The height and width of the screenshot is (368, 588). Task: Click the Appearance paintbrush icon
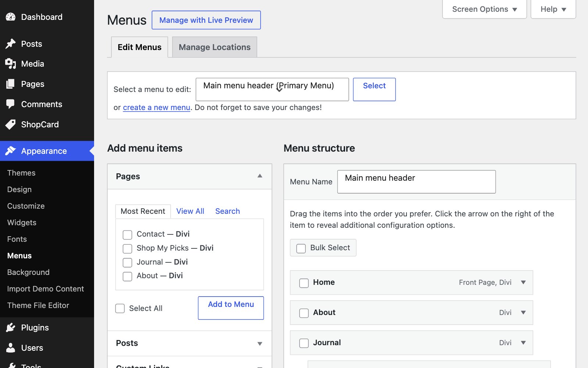[x=11, y=151]
